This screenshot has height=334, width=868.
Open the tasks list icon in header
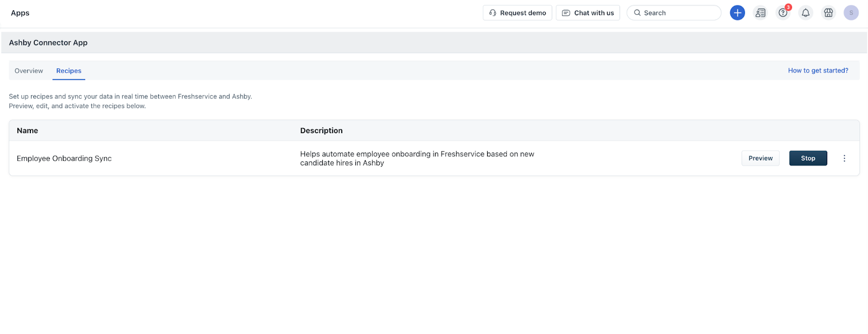(x=760, y=12)
